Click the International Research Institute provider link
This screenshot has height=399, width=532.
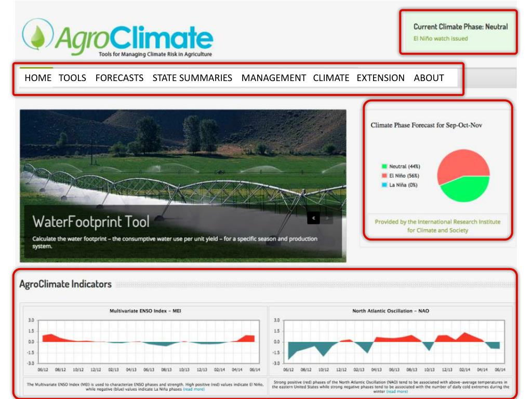coord(437,226)
